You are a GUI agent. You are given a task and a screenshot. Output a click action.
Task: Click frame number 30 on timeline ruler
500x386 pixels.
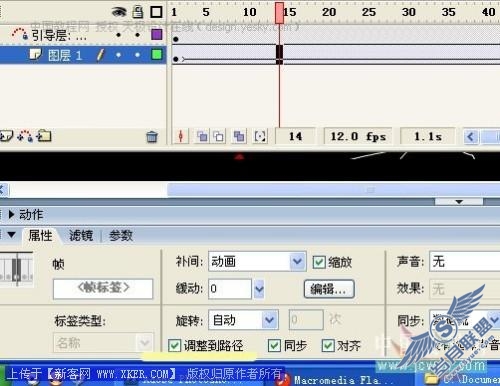point(409,12)
